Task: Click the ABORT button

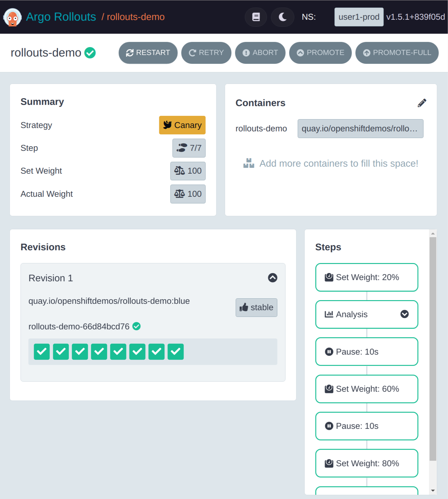Action: click(260, 53)
